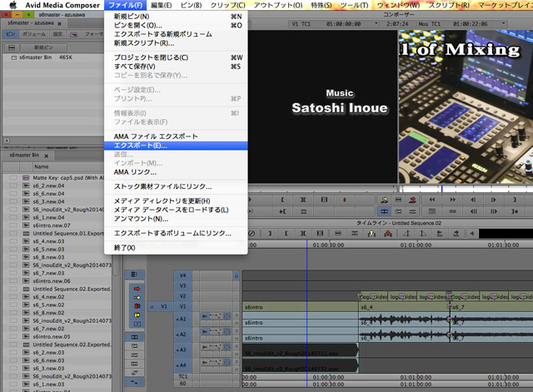Toggle the V3 record track selector
Viewport: 533px width, 392px height.
click(183, 285)
